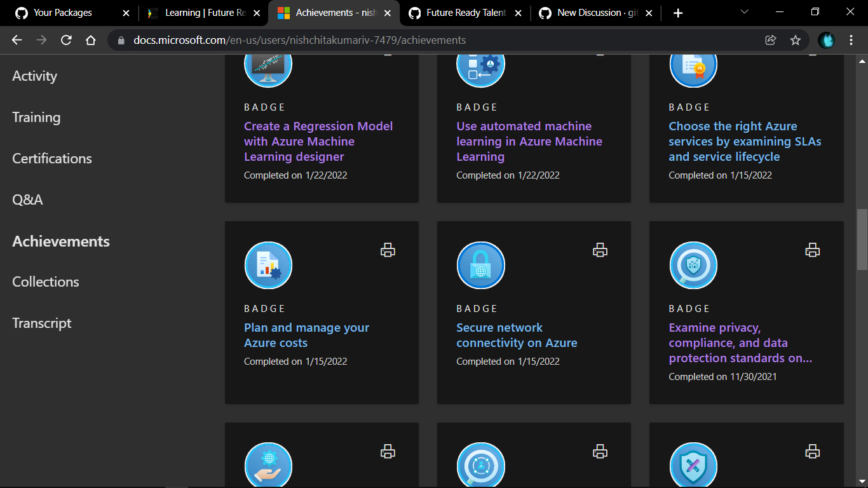The width and height of the screenshot is (868, 488).
Task: Click Completed on 11/30/2021 text
Action: pyautogui.click(x=722, y=377)
